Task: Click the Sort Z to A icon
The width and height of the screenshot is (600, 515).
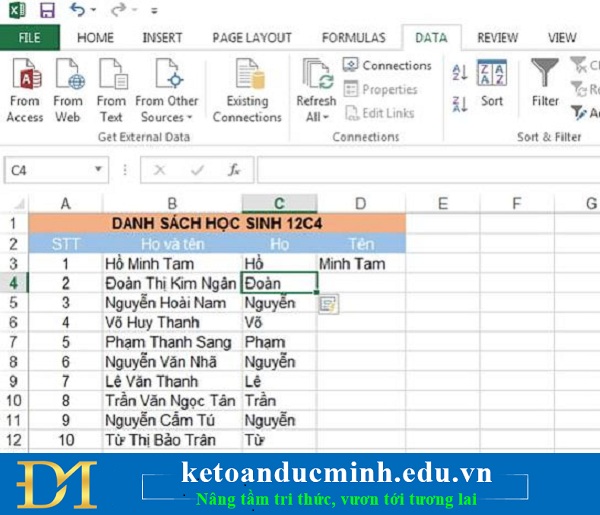Action: tap(460, 102)
